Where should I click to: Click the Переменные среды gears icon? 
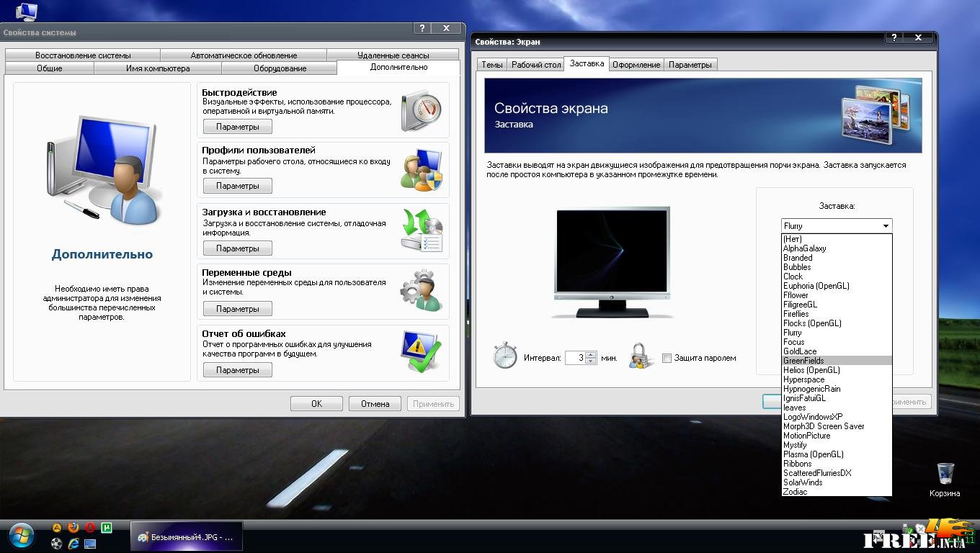pyautogui.click(x=422, y=290)
